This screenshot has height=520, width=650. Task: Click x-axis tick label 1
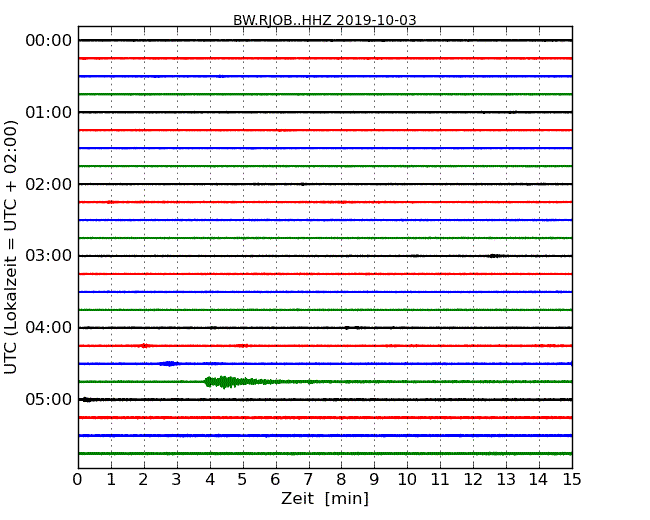(x=111, y=480)
